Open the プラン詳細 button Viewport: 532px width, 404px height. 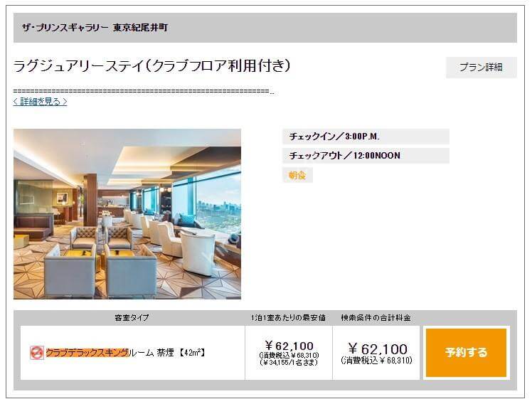(x=481, y=67)
